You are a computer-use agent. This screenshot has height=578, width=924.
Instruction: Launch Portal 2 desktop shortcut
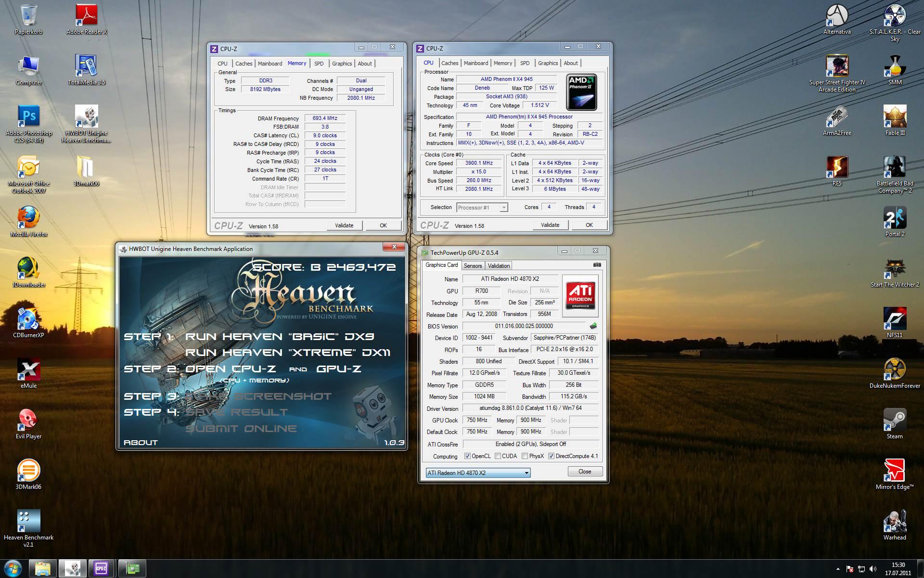[895, 222]
